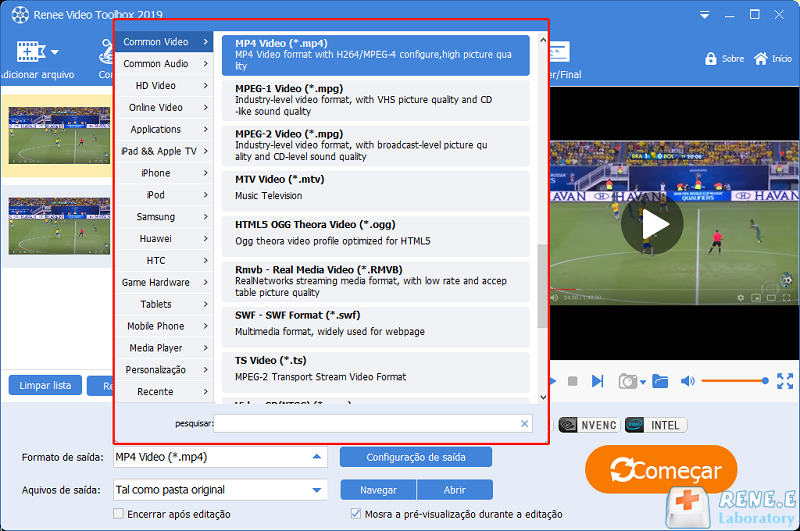The image size is (800, 531).
Task: Choose SWF - SWF Format (*.swf)
Action: 376,327
